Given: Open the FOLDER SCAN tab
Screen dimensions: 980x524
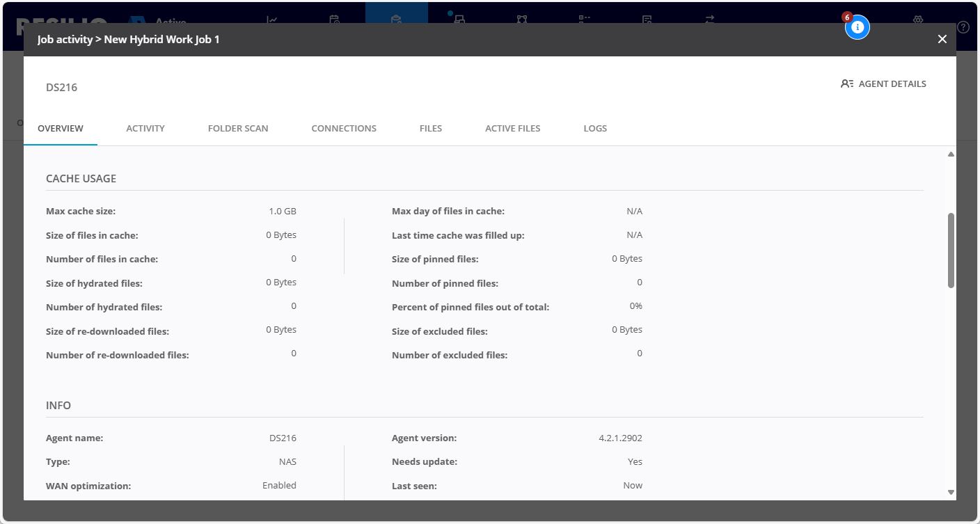Looking at the screenshot, I should point(238,129).
